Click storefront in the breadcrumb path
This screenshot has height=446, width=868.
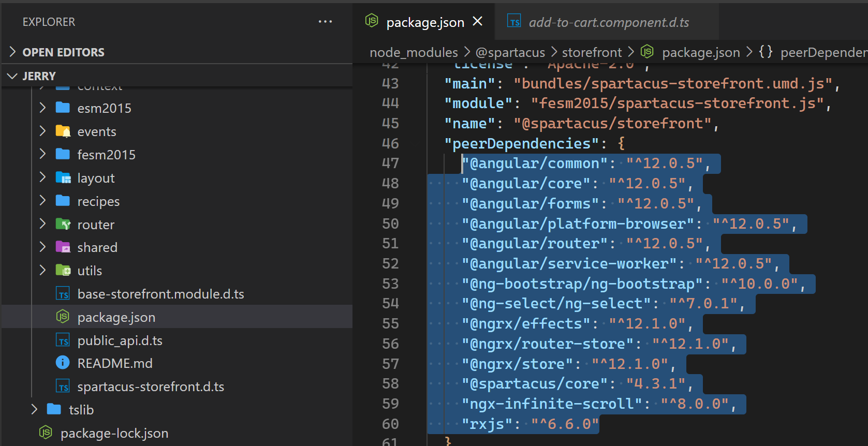click(x=592, y=52)
